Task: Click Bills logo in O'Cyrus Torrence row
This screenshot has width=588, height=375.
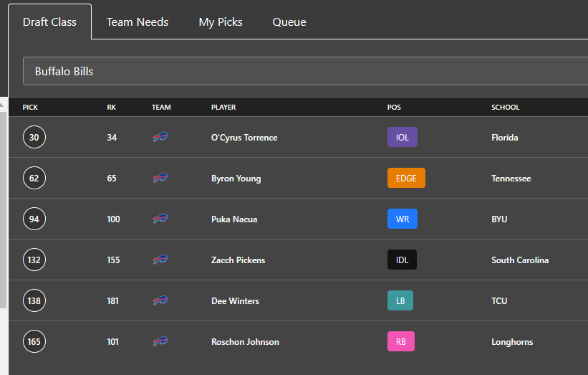Action: (x=160, y=137)
